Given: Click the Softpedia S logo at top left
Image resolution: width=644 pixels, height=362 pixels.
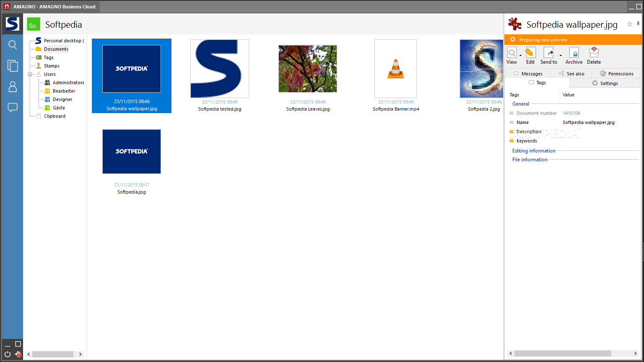Looking at the screenshot, I should pyautogui.click(x=12, y=24).
